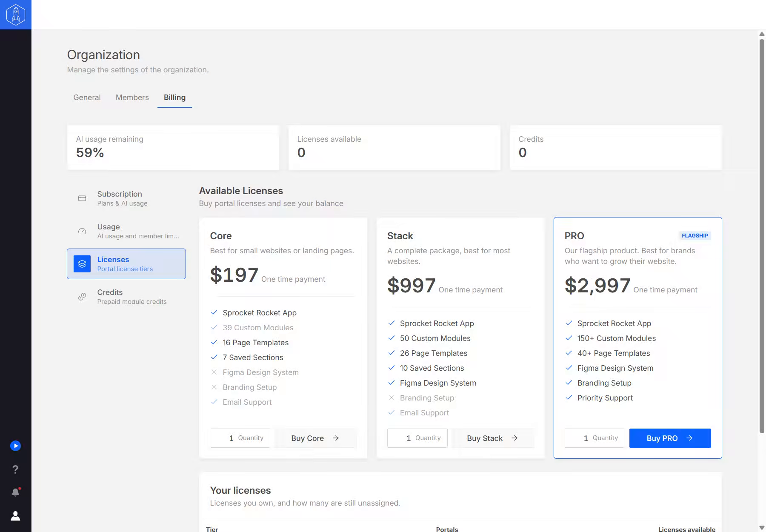This screenshot has height=532, width=766.
Task: Click the Credits count card
Action: point(616,147)
